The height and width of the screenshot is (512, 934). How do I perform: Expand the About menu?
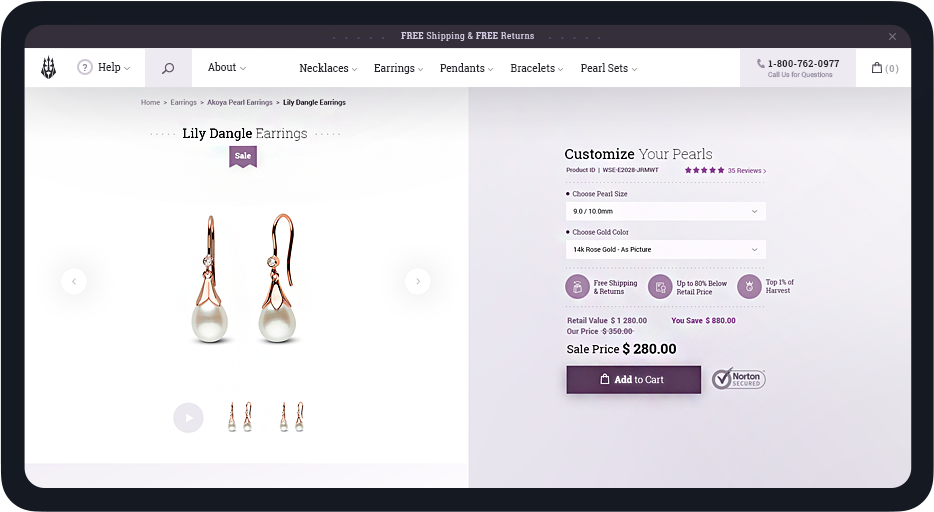pyautogui.click(x=226, y=68)
